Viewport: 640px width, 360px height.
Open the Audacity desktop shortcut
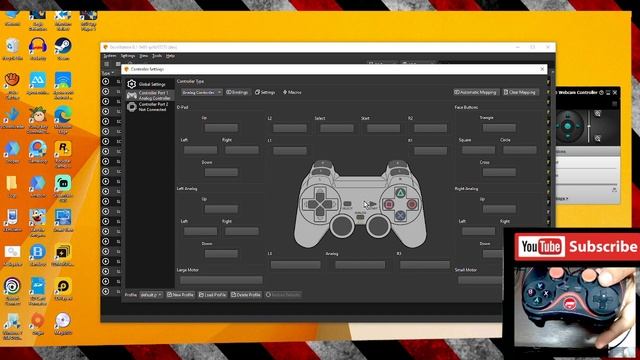point(38,49)
